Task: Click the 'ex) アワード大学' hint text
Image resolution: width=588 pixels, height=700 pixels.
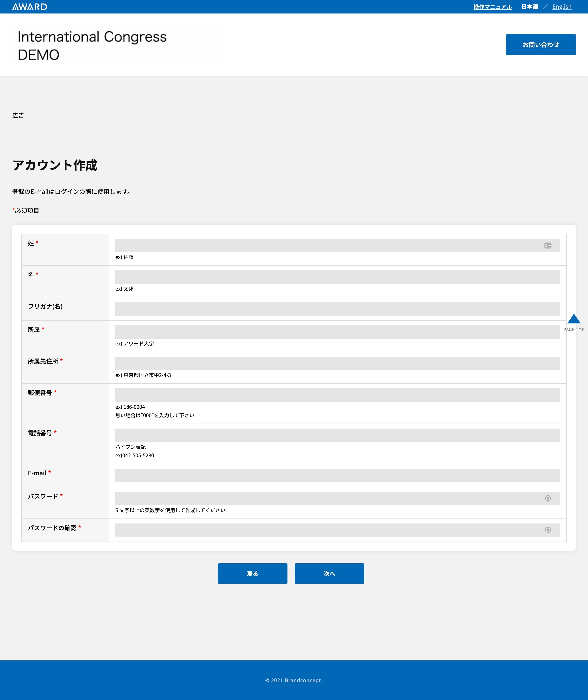Action: (134, 343)
